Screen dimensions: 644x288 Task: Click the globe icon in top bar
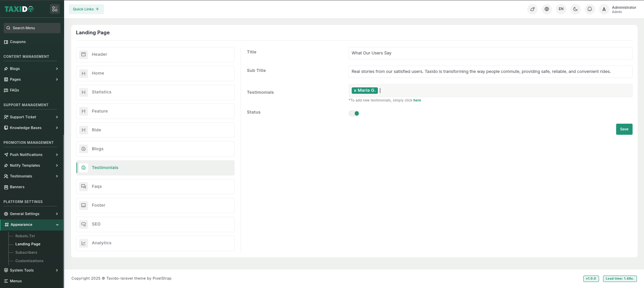(x=547, y=9)
